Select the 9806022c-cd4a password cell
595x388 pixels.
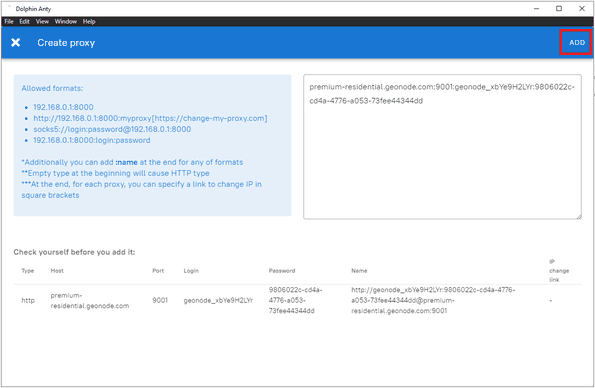point(295,300)
